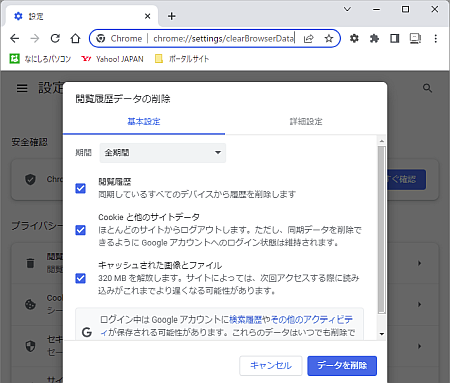
Task: Click the cookie icon in privacy list
Action: (30, 304)
